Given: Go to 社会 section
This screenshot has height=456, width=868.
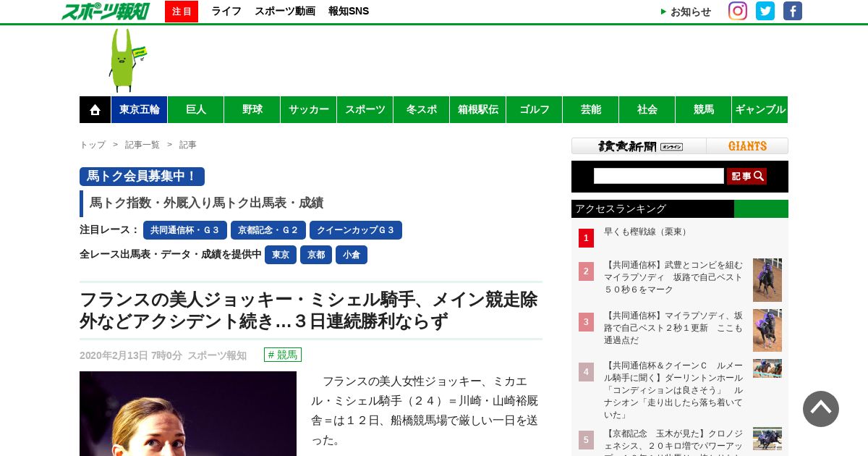Looking at the screenshot, I should pos(647,109).
